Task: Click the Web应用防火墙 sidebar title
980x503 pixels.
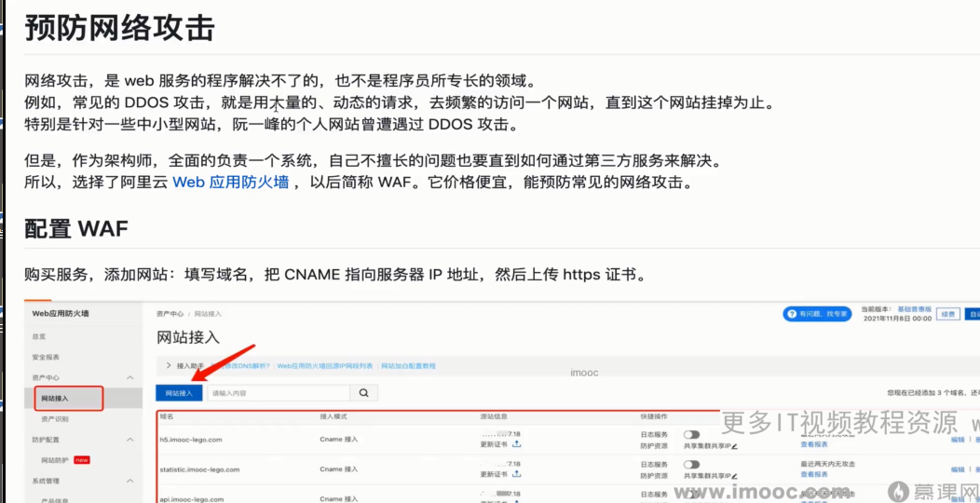Action: pos(60,314)
